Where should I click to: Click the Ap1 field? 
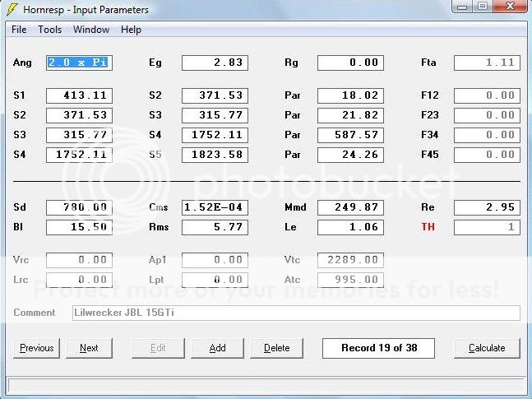click(215, 260)
